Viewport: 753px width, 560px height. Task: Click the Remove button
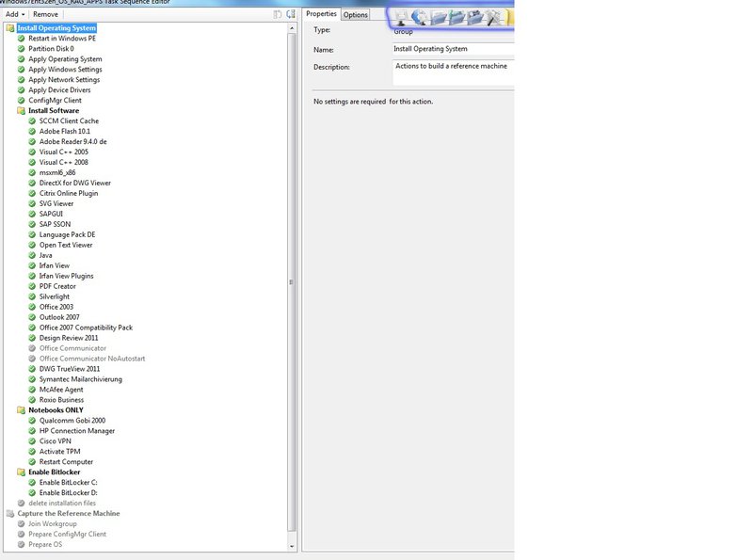point(45,14)
